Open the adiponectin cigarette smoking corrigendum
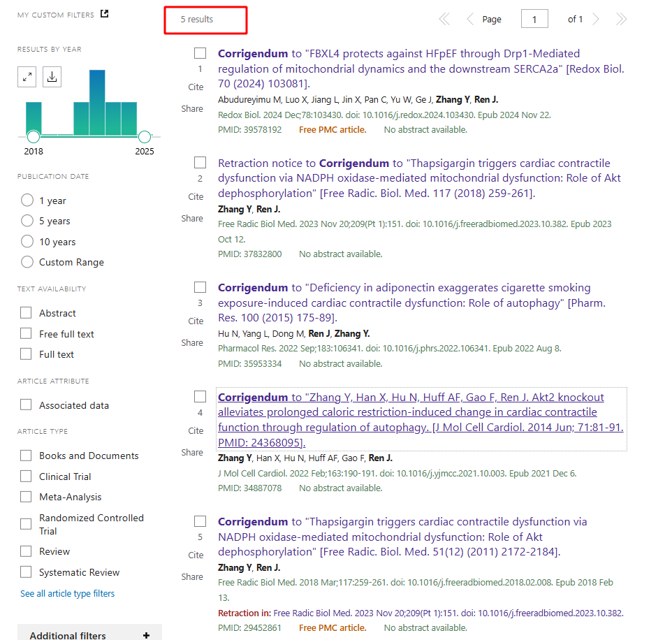This screenshot has height=640, width=672. click(x=411, y=303)
